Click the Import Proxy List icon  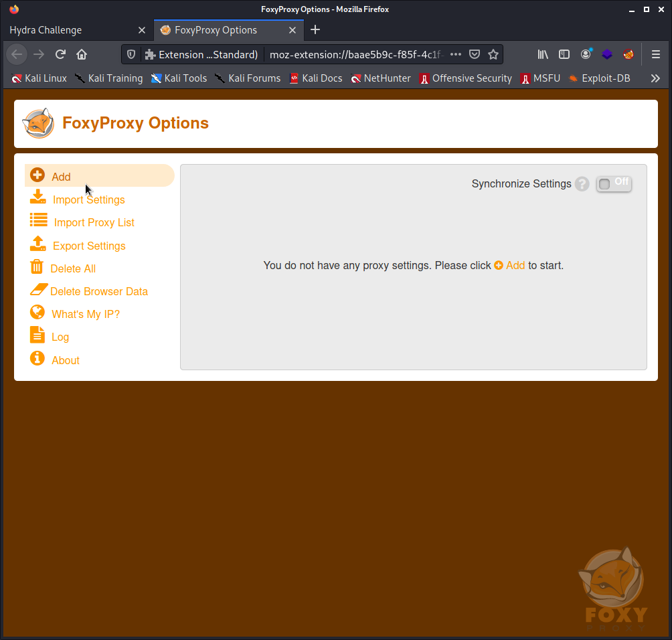(x=39, y=220)
